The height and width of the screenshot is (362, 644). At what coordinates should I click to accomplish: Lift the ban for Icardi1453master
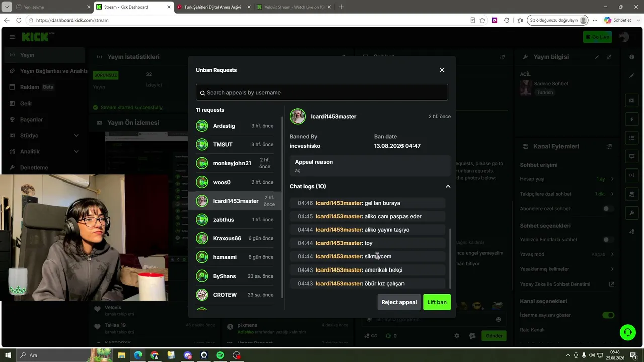437,302
